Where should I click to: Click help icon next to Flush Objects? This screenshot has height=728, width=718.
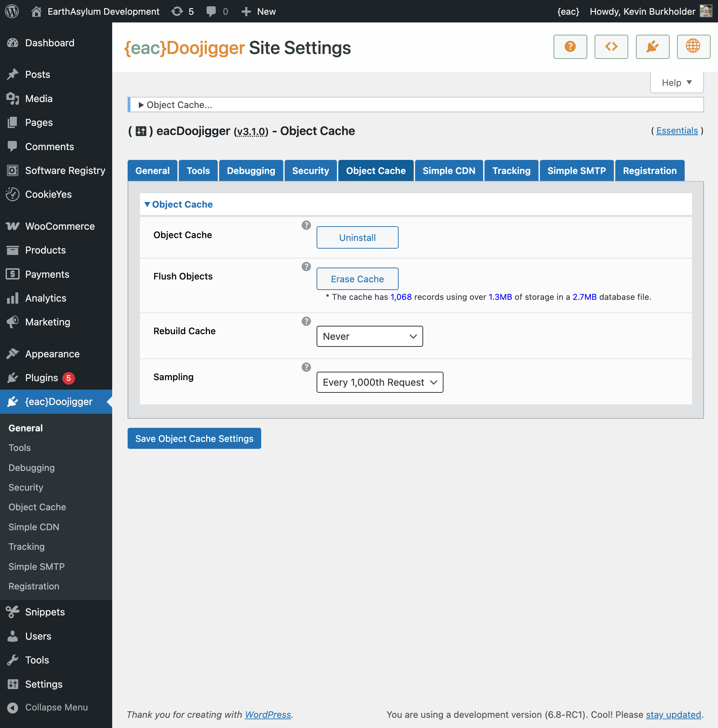coord(306,267)
